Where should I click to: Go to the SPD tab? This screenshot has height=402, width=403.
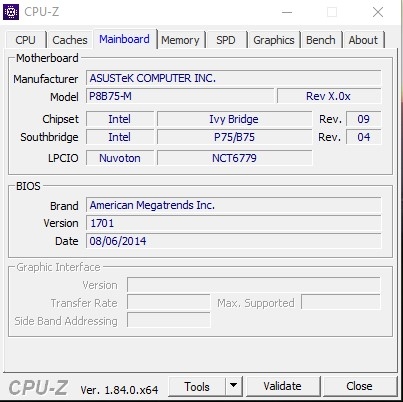click(x=226, y=40)
